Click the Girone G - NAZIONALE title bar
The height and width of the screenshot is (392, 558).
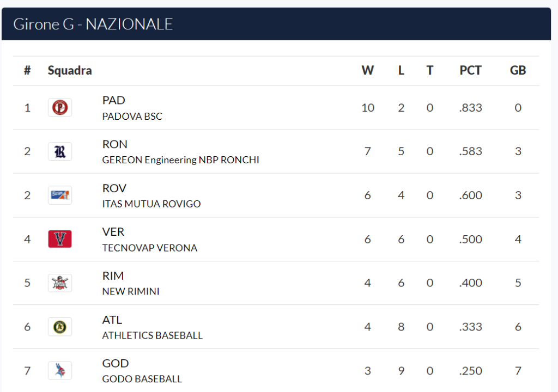[x=276, y=24]
